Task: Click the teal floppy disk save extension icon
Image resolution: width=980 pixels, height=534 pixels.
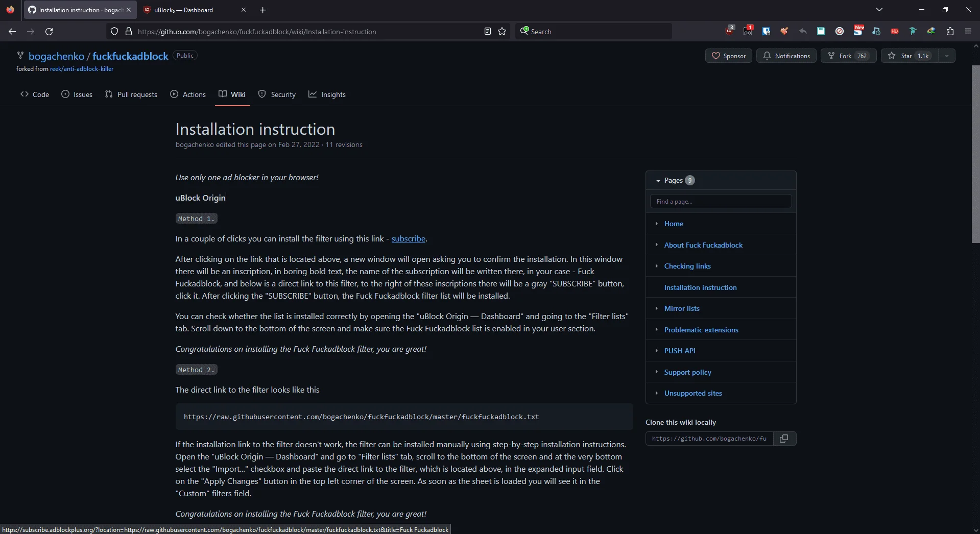Action: 821,31
